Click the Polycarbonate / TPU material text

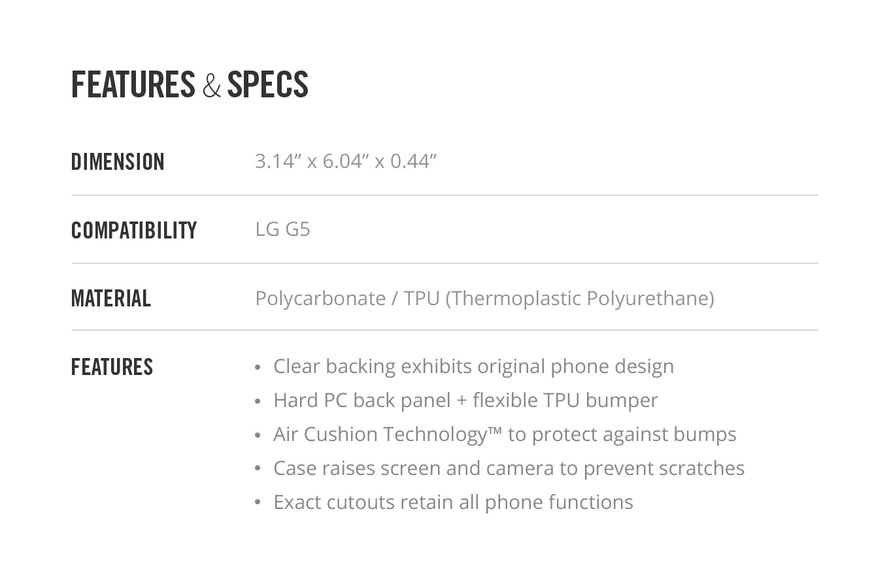(x=484, y=298)
